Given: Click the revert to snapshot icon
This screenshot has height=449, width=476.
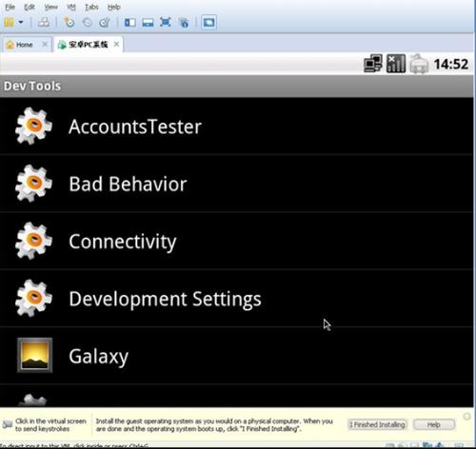Looking at the screenshot, I should coord(87,23).
